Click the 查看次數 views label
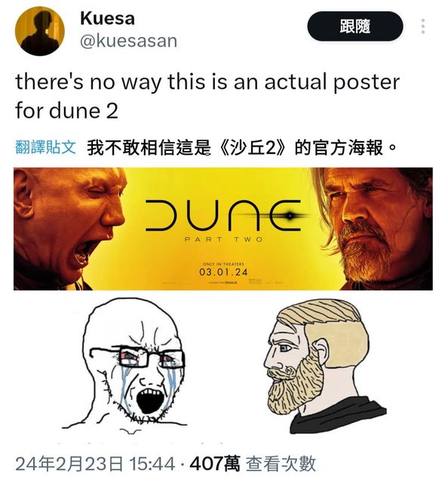 tap(281, 464)
